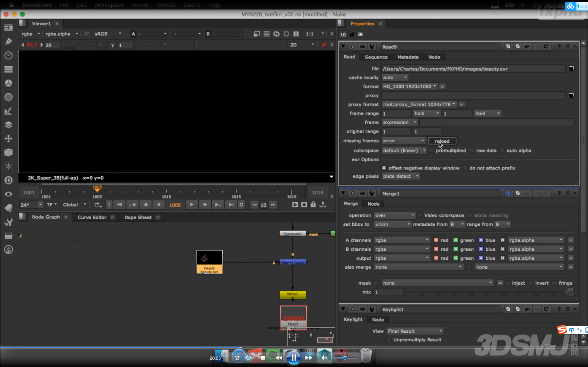Select the Time clock icon in the toolbar
Viewport: 588px width, 367px height.
8,55
